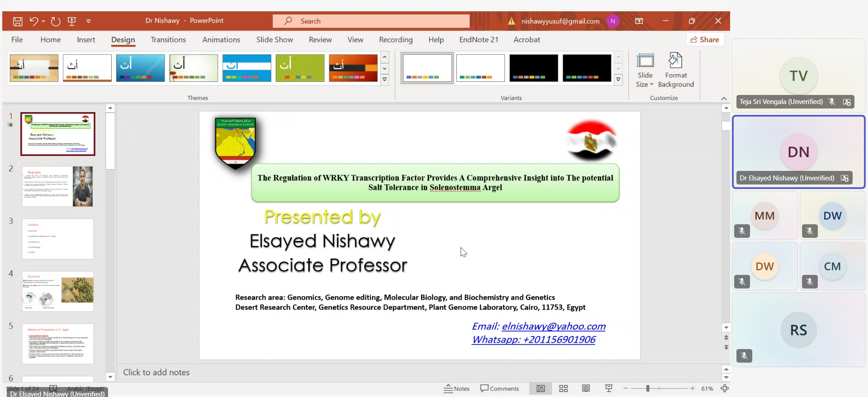Open the View tab

[x=355, y=40]
